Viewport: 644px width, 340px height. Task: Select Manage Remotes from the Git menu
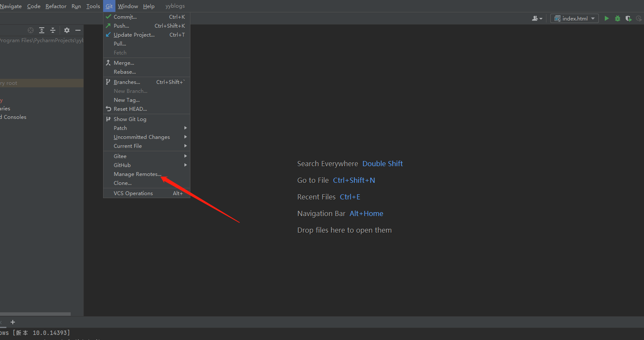pos(137,174)
